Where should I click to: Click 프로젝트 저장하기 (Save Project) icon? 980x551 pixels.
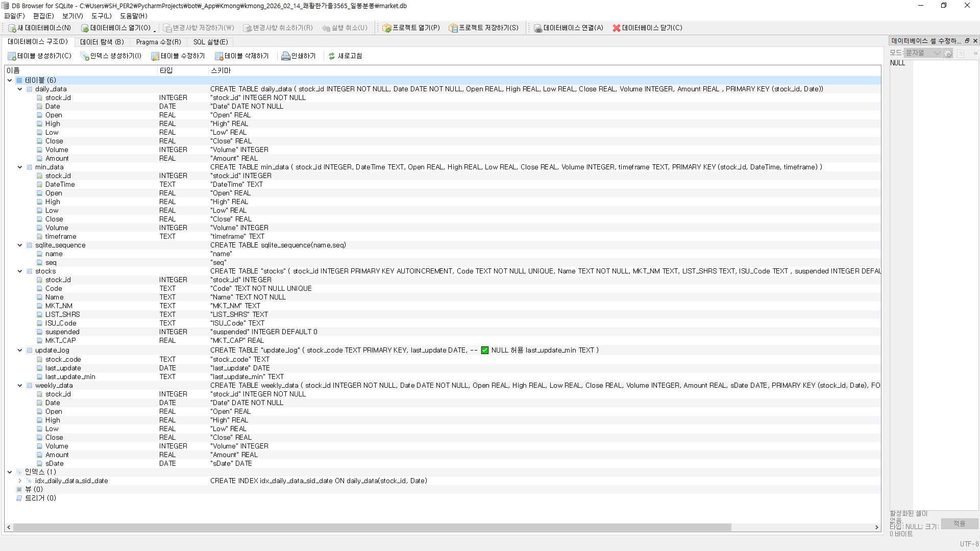pos(453,28)
